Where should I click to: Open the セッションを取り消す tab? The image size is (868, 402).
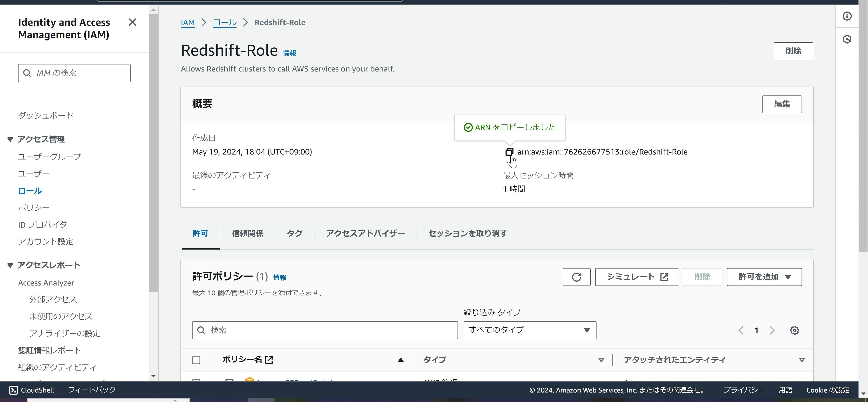click(x=468, y=233)
